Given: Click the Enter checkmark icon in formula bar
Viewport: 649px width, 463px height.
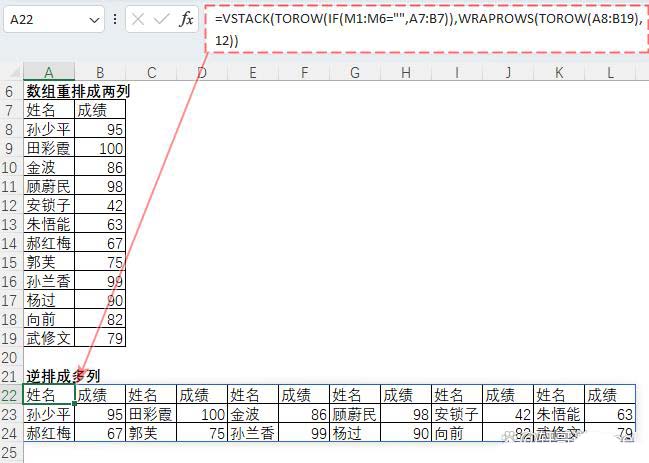Looking at the screenshot, I should (x=160, y=19).
